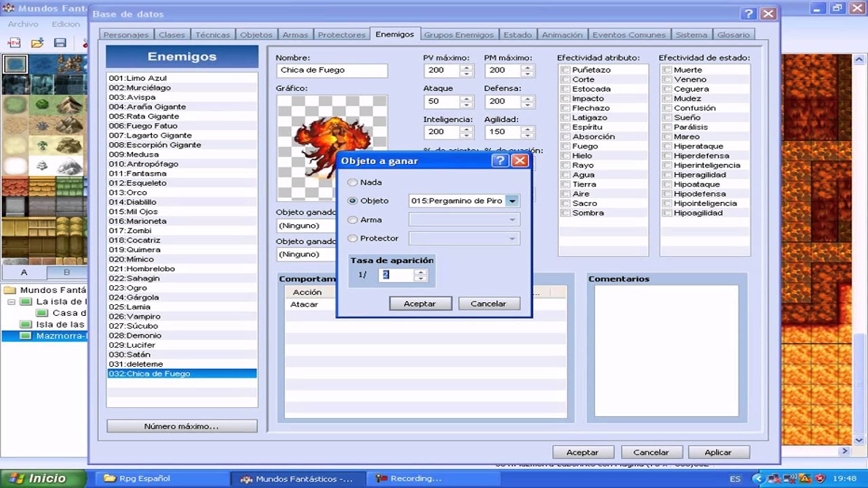This screenshot has width=868, height=488.
Task: Toggle the Hielo attribute checkbox
Action: tap(566, 155)
